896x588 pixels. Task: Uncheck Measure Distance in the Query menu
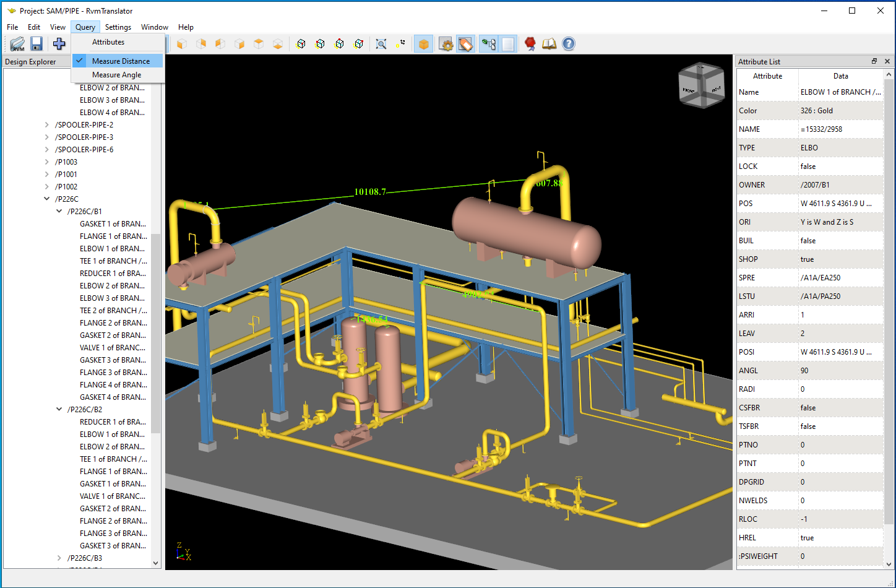click(118, 61)
